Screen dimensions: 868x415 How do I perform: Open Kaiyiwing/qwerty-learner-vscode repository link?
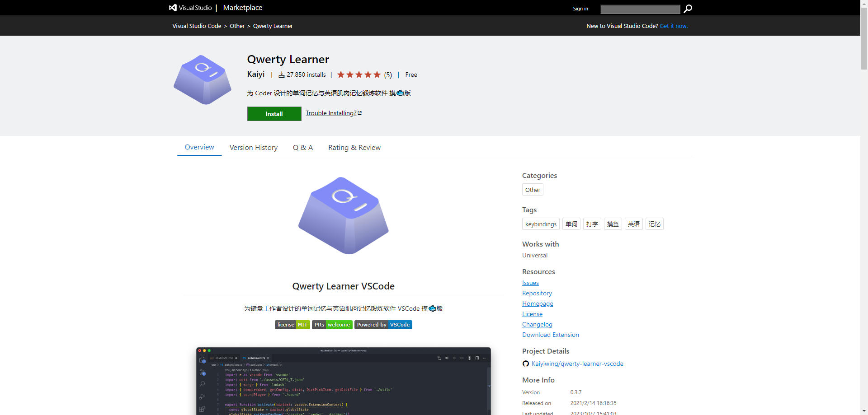(x=577, y=364)
